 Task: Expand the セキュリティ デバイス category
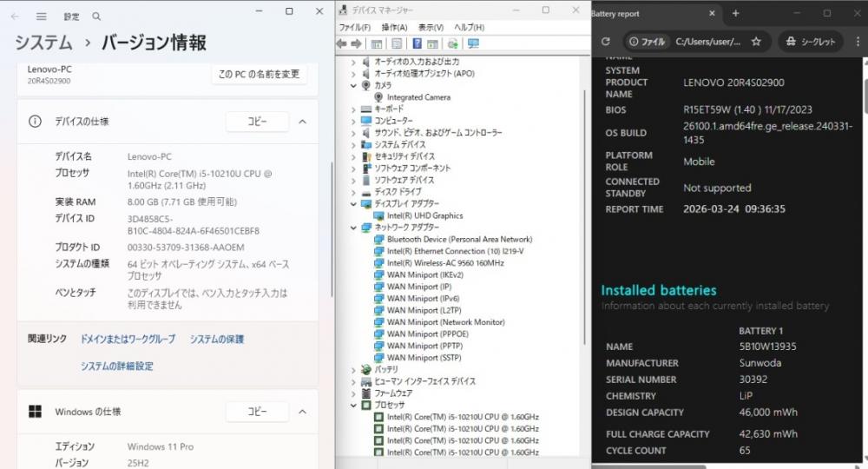[354, 156]
